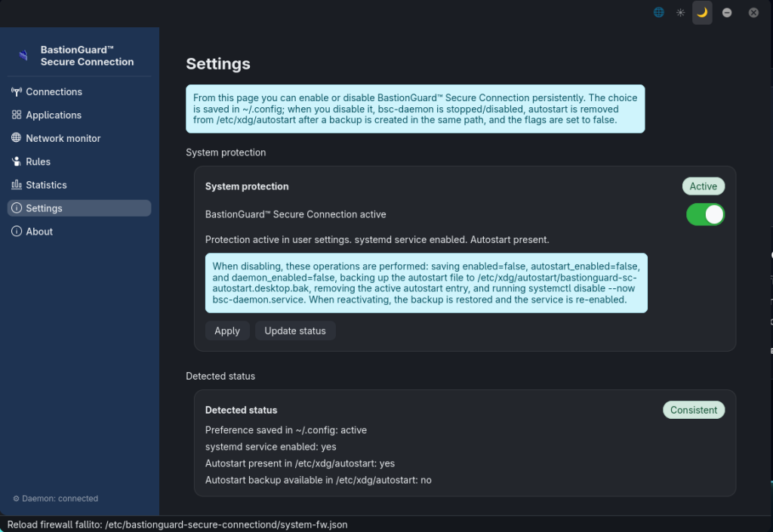This screenshot has width=773, height=532.
Task: Click the "Reload firewall fallito" status message
Action: coord(177,524)
